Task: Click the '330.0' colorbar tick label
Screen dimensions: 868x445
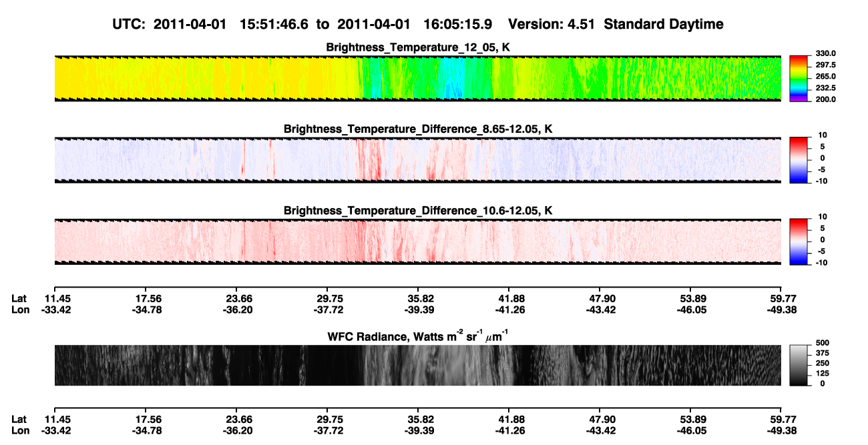Action: (826, 53)
